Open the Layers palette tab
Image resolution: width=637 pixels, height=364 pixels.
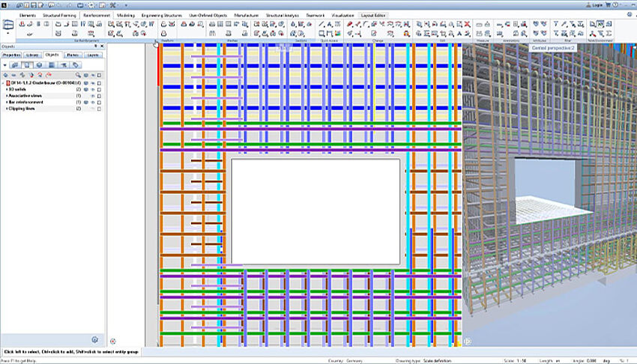click(93, 55)
